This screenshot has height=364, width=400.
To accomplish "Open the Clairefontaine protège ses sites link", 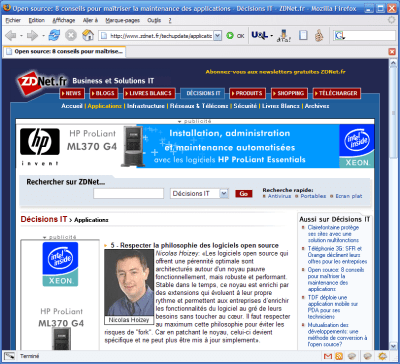I will click(x=333, y=234).
